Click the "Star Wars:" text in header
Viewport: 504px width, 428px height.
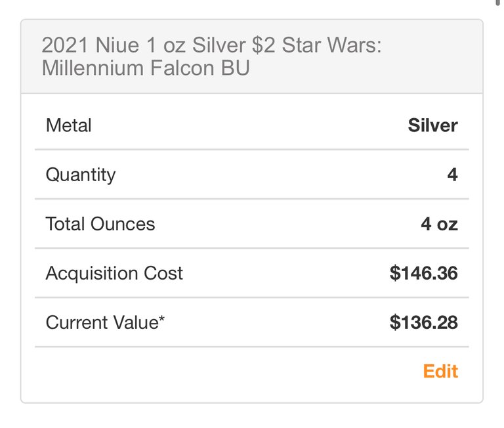click(x=331, y=45)
